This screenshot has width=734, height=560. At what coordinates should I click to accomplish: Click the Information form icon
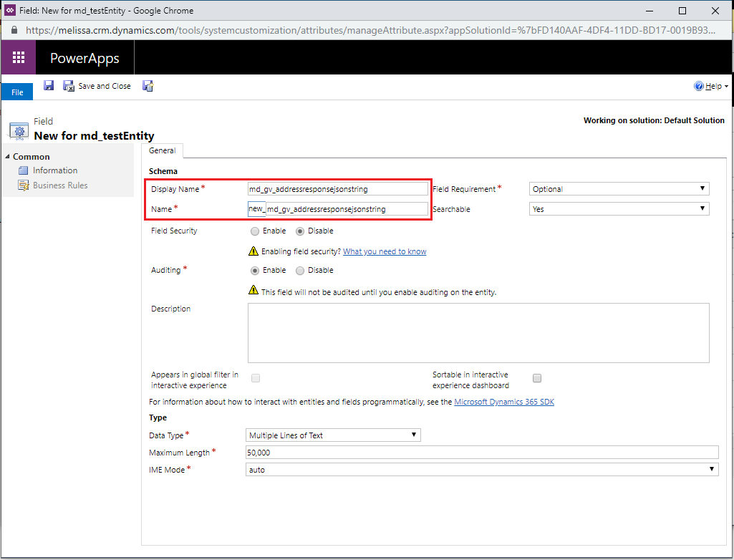[23, 170]
